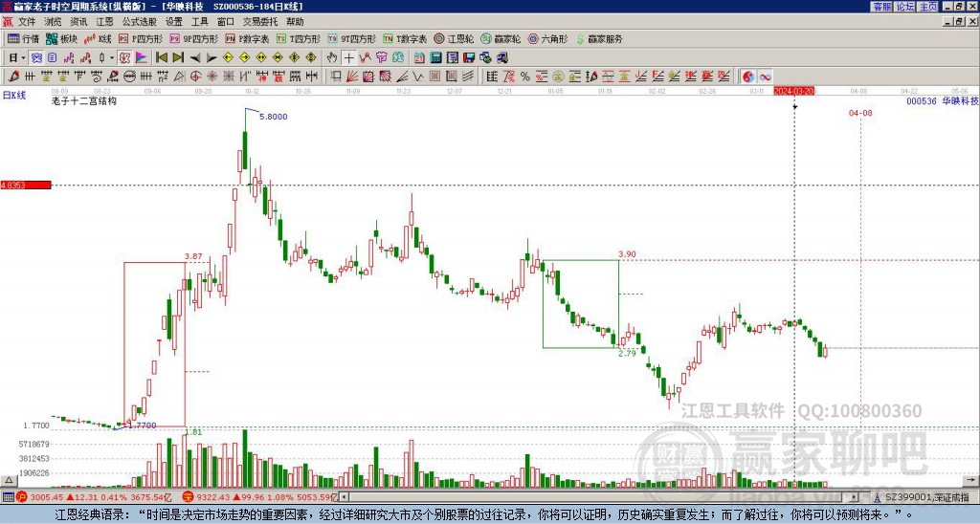Open the 9P四方形 tool
Image resolution: width=980 pixels, height=524 pixels.
(x=193, y=38)
